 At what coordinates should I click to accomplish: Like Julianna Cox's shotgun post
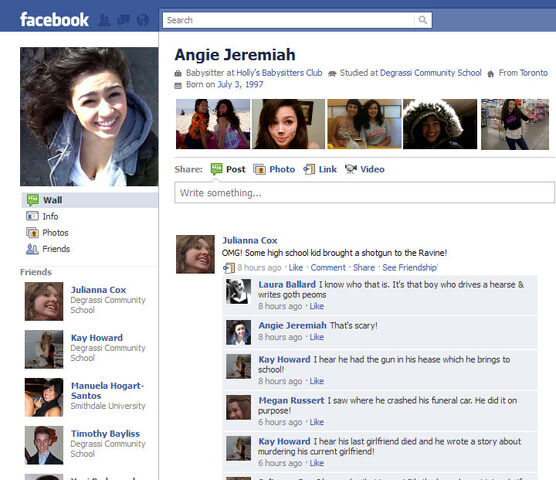coord(296,268)
